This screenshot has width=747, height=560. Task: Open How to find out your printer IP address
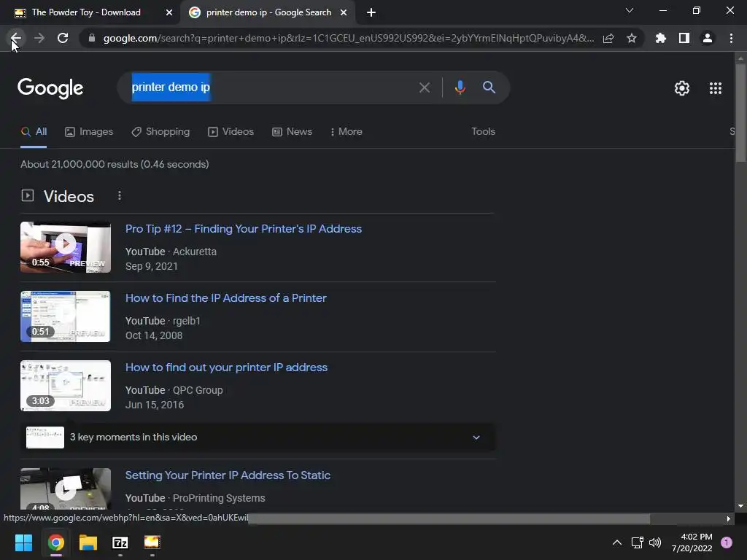[x=226, y=367]
